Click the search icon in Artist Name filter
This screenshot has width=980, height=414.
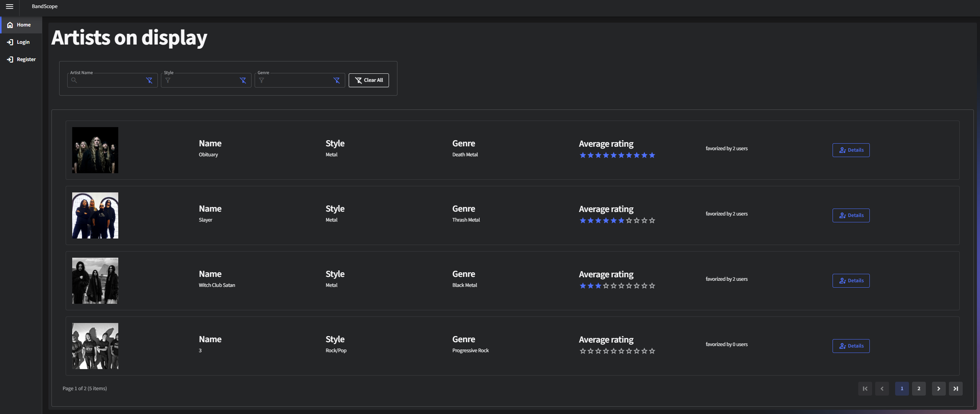pyautogui.click(x=74, y=80)
